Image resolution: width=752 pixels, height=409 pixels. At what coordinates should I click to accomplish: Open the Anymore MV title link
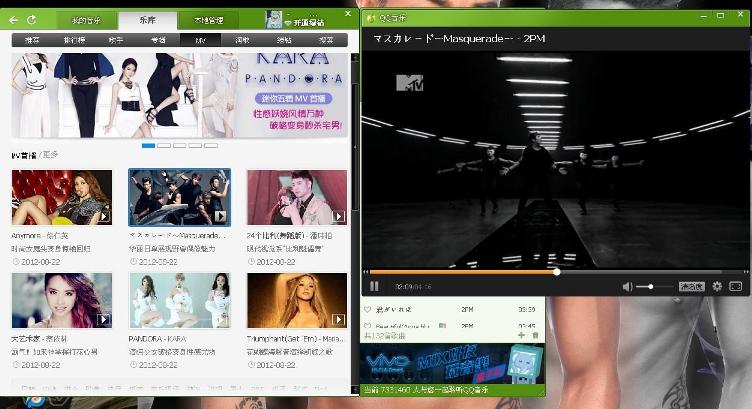tap(40, 236)
